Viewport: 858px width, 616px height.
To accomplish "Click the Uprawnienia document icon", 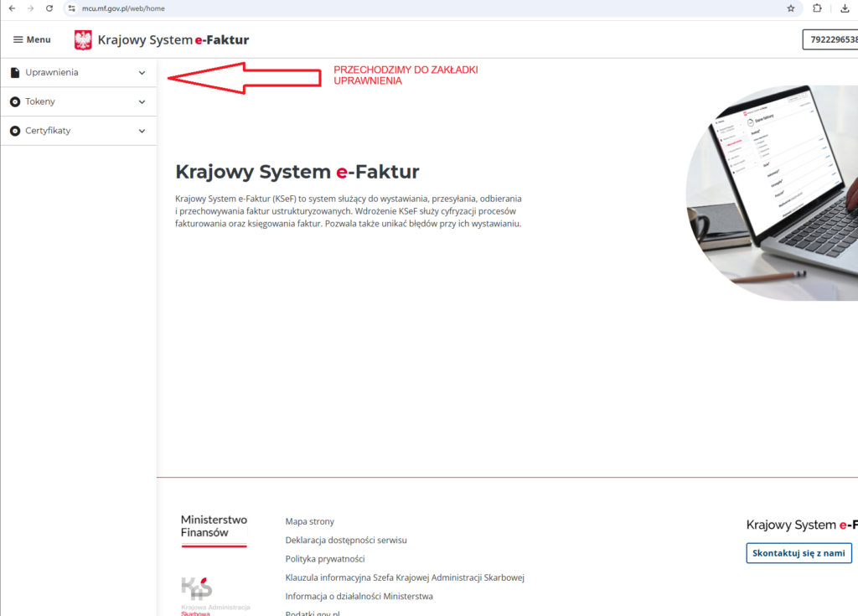I will click(15, 73).
